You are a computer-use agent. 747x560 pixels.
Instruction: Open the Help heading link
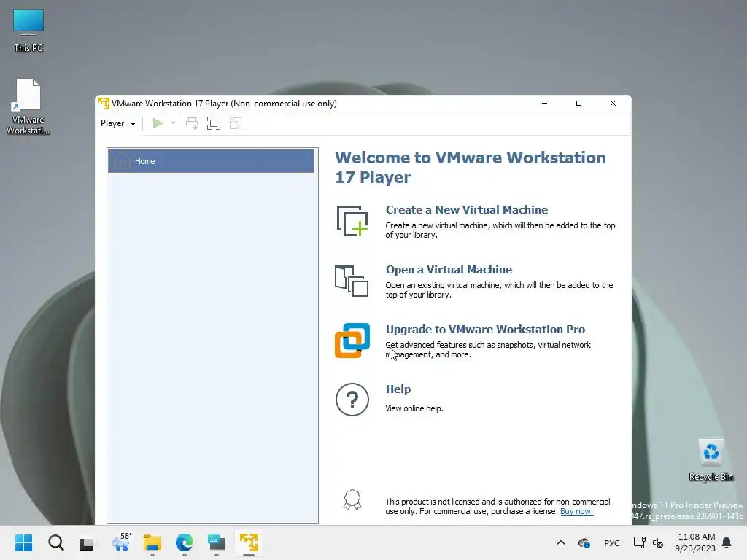pyautogui.click(x=398, y=389)
